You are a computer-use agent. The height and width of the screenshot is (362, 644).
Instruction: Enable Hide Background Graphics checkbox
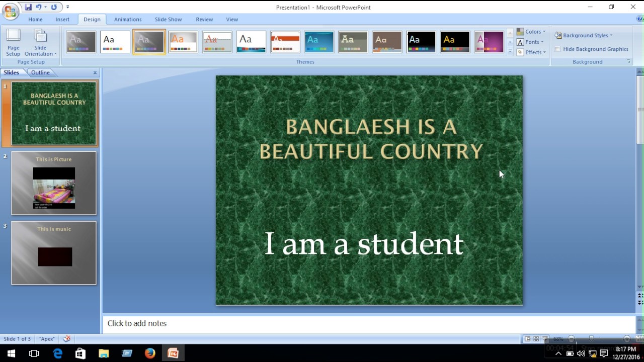click(x=557, y=49)
